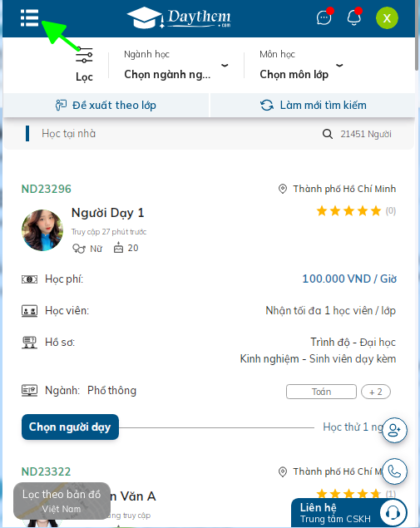Click the green X profile avatar
Screen dimensions: 420x528
pyautogui.click(x=387, y=17)
